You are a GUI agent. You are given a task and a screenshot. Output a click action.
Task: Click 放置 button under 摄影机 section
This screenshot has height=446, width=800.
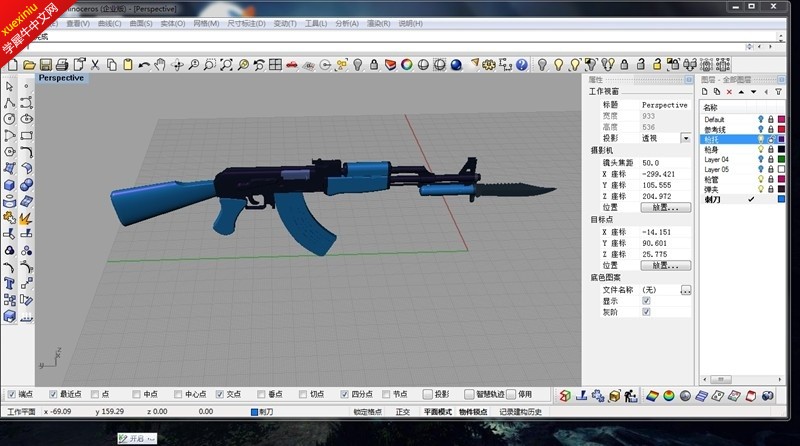[x=665, y=207]
